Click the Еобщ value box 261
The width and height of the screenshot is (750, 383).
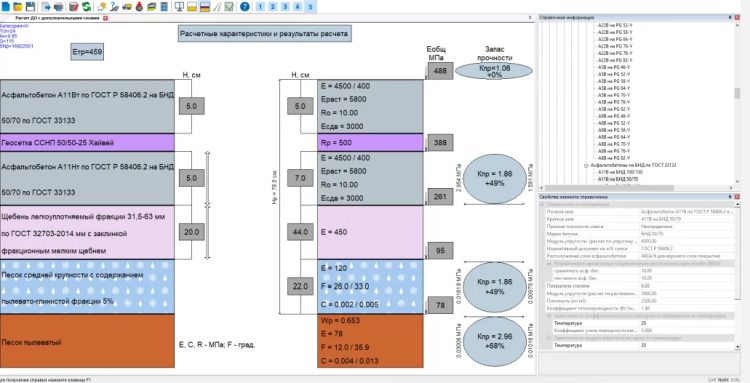coord(440,196)
